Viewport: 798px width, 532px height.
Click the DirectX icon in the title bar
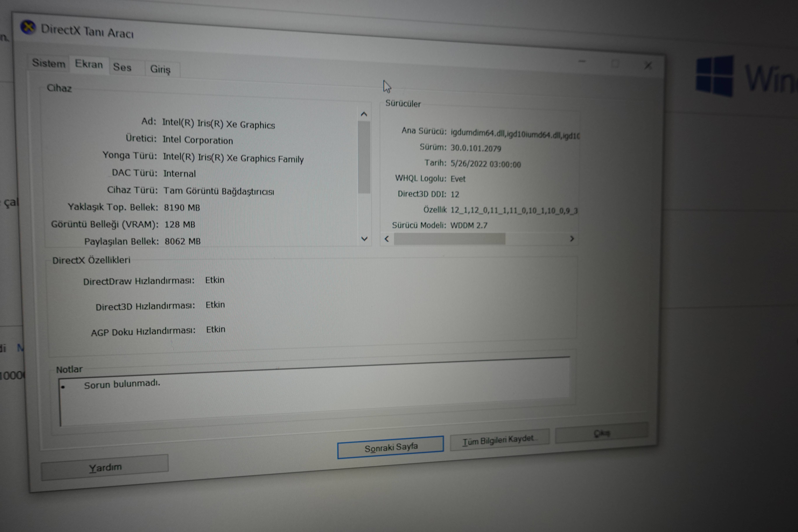pos(28,27)
